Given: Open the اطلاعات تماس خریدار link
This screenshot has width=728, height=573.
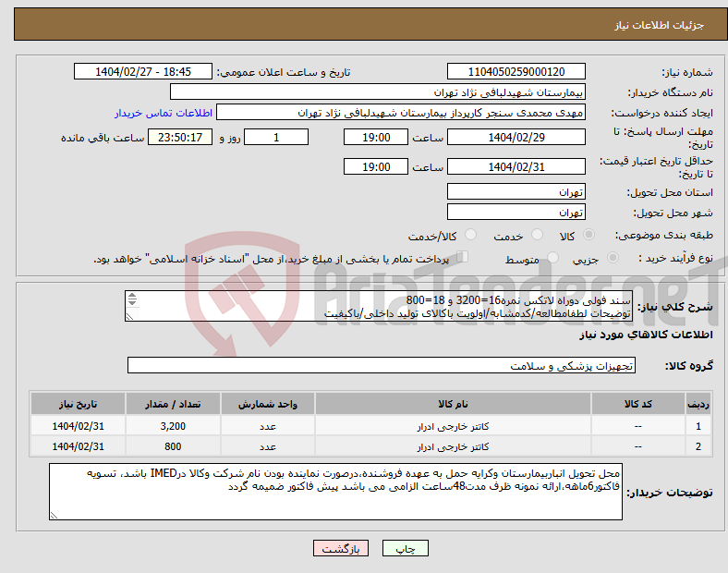Looking at the screenshot, I should point(164,113).
